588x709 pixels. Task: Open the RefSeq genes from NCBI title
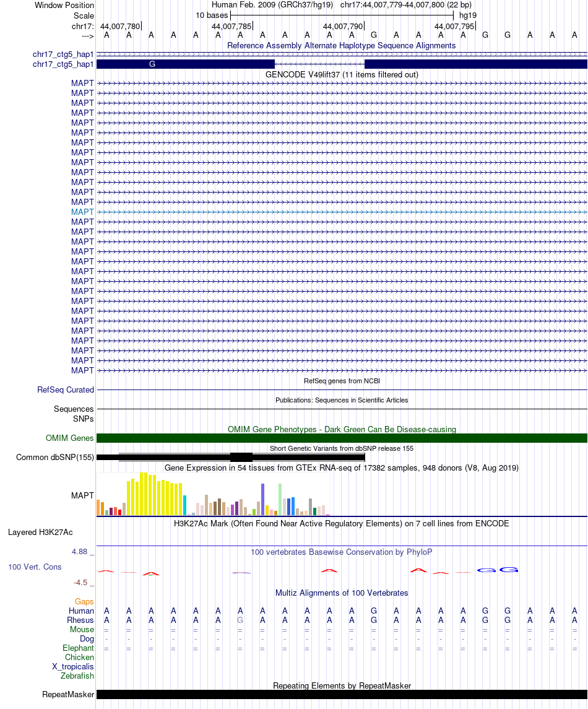pos(342,381)
